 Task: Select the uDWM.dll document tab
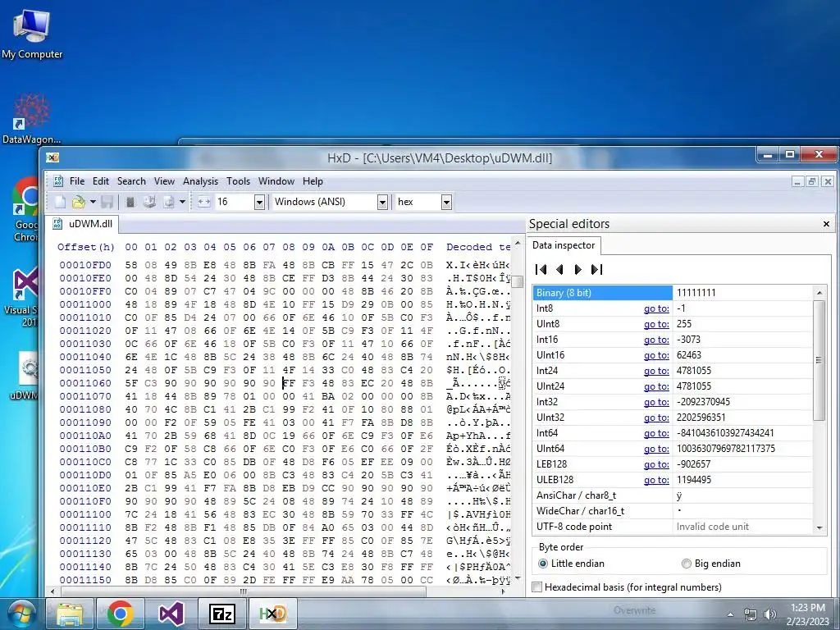83,224
